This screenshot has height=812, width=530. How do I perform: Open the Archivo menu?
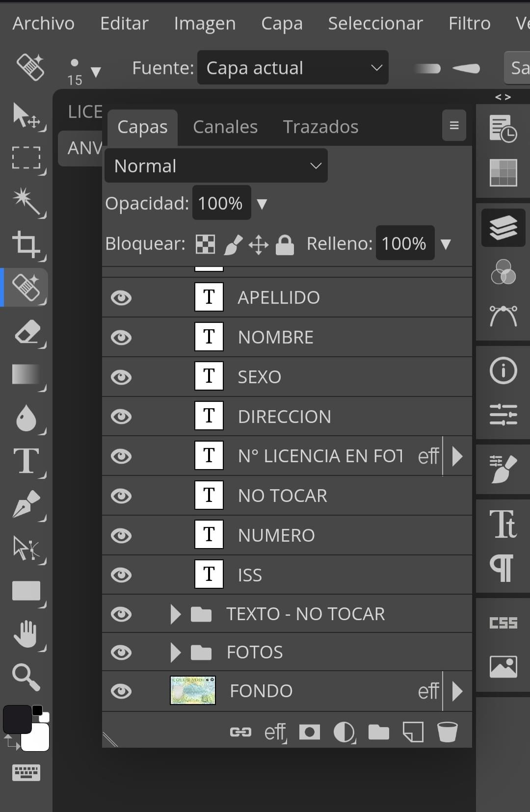44,24
